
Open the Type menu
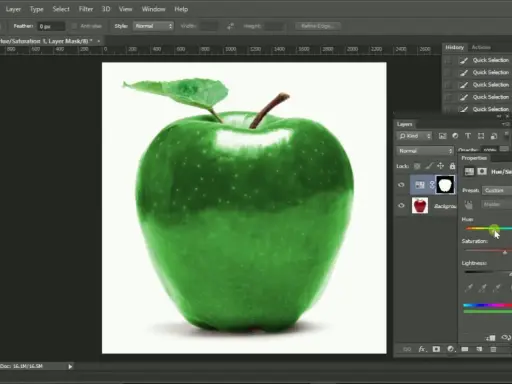click(x=37, y=9)
